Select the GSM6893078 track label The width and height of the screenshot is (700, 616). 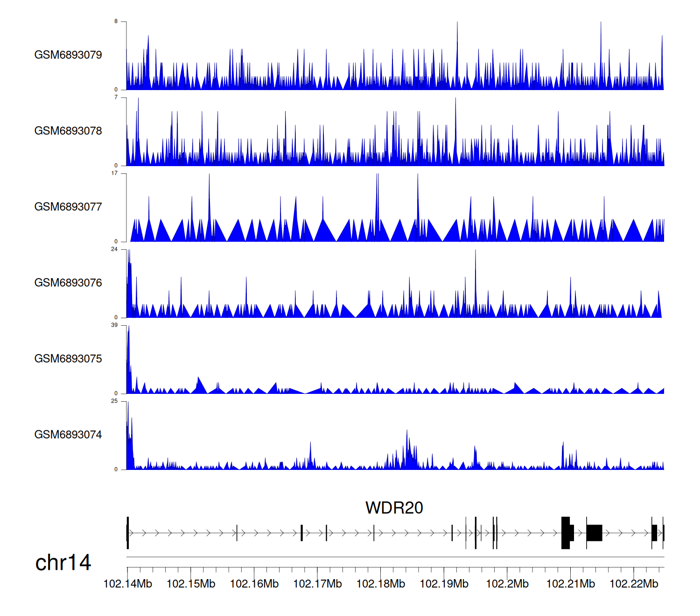tap(68, 131)
